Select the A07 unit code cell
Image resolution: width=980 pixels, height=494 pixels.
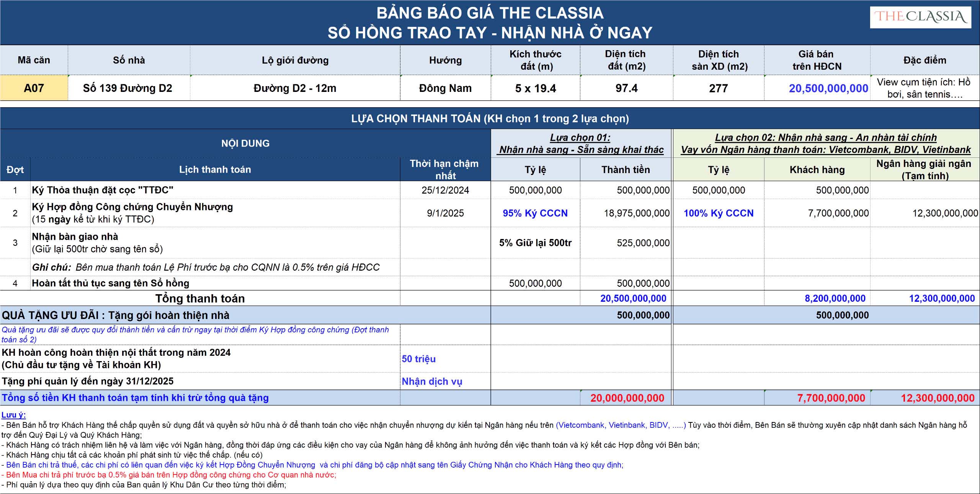pos(34,88)
